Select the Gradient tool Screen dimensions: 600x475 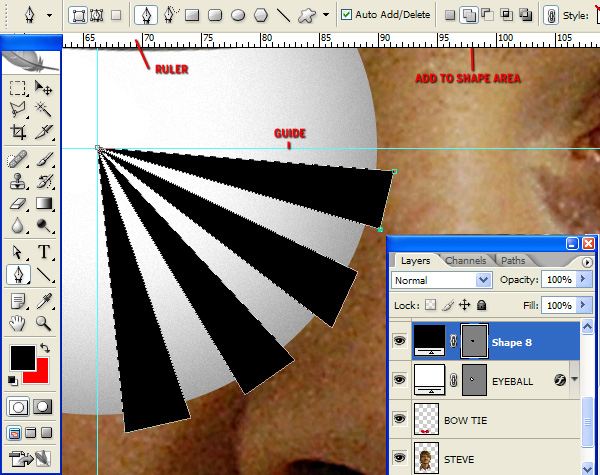(x=44, y=204)
